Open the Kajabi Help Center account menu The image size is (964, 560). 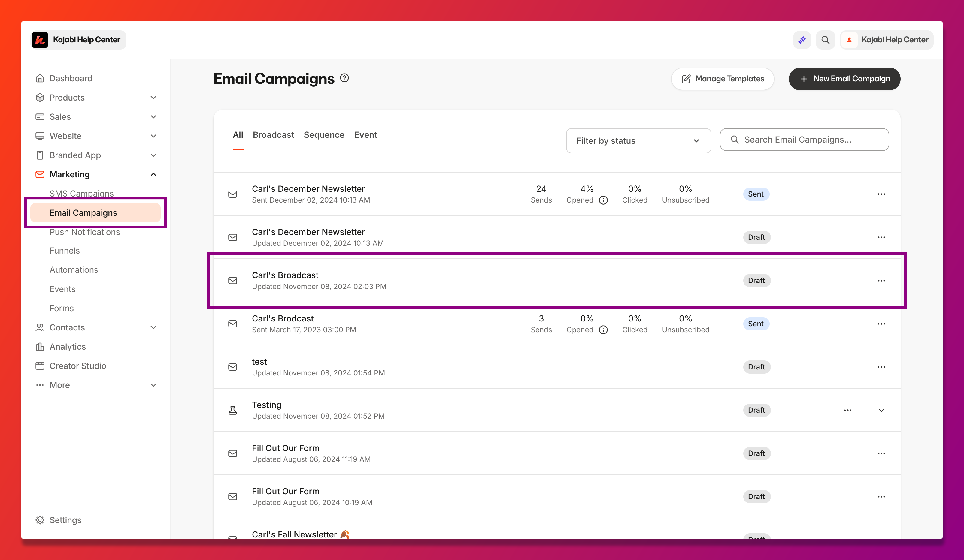886,40
